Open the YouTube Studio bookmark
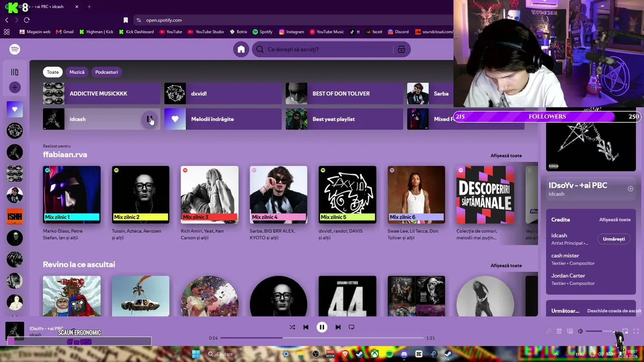Screen dimensions: 644x362 tap(206, 32)
